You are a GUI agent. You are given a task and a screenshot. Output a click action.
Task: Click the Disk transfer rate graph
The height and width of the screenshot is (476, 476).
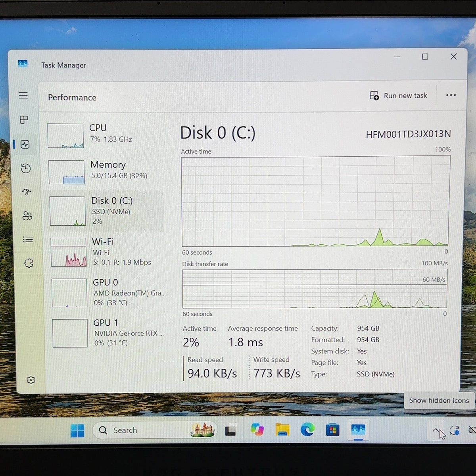click(315, 289)
